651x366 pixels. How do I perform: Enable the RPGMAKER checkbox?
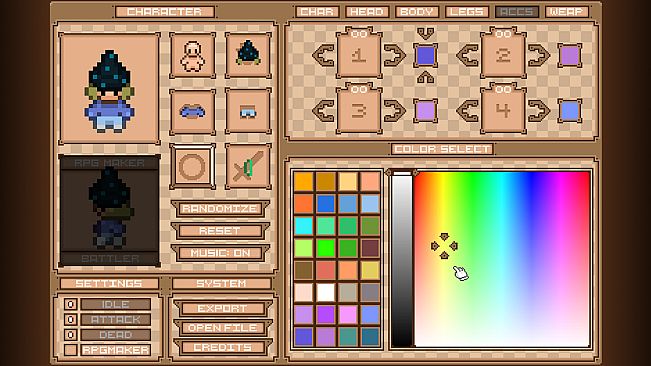[x=71, y=350]
